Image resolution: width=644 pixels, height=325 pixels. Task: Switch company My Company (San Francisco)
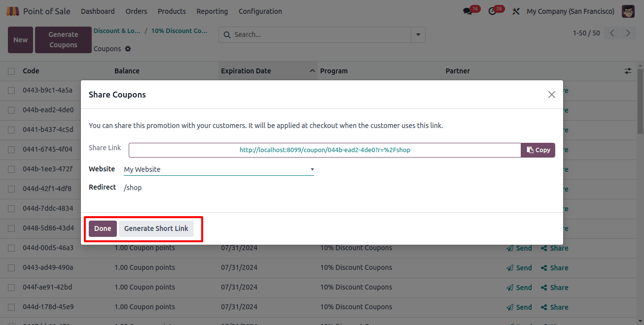(x=571, y=11)
